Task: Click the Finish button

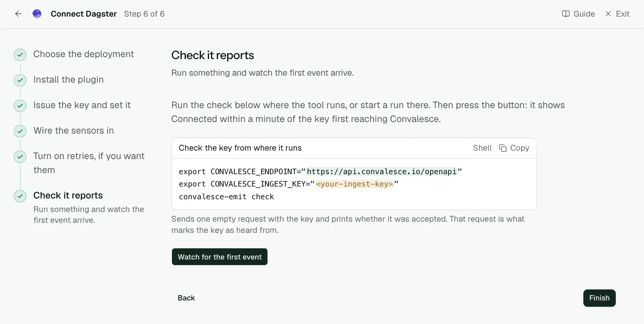Action: (599, 298)
